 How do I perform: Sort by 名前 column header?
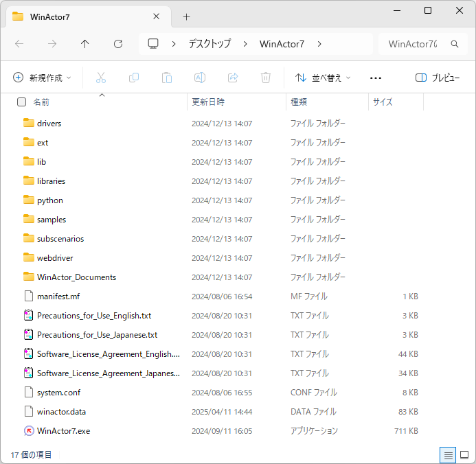point(41,102)
